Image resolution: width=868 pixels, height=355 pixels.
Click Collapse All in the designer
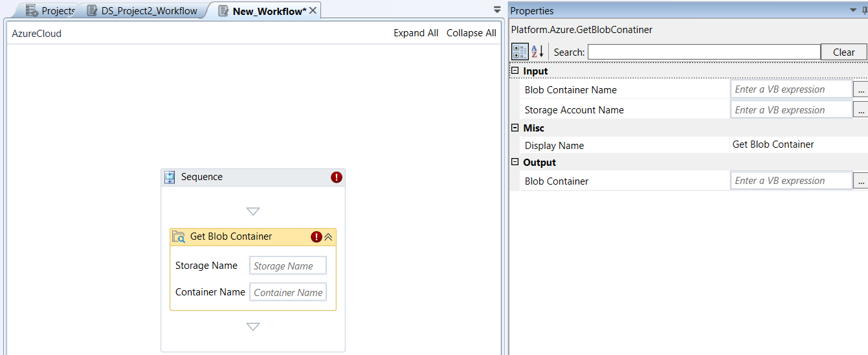pos(471,33)
